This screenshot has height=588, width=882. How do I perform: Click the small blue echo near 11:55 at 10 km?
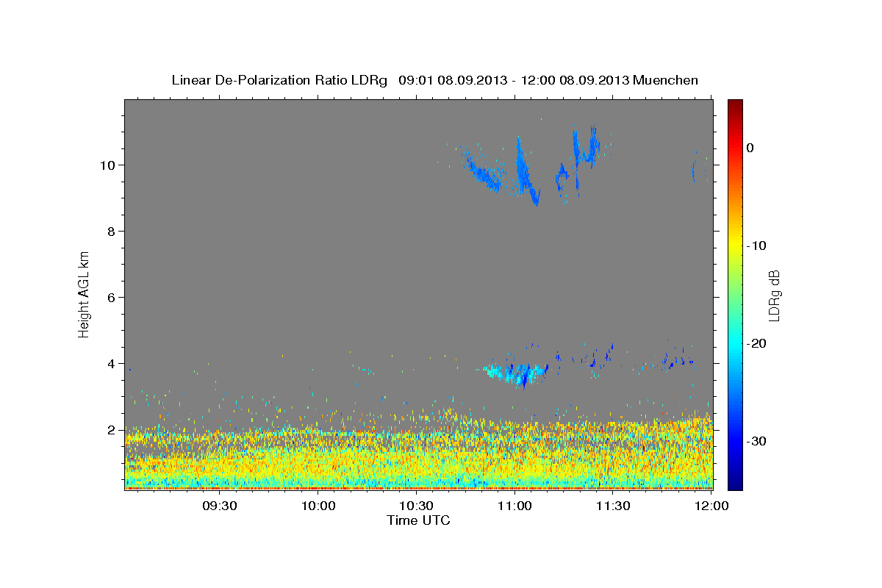point(694,171)
